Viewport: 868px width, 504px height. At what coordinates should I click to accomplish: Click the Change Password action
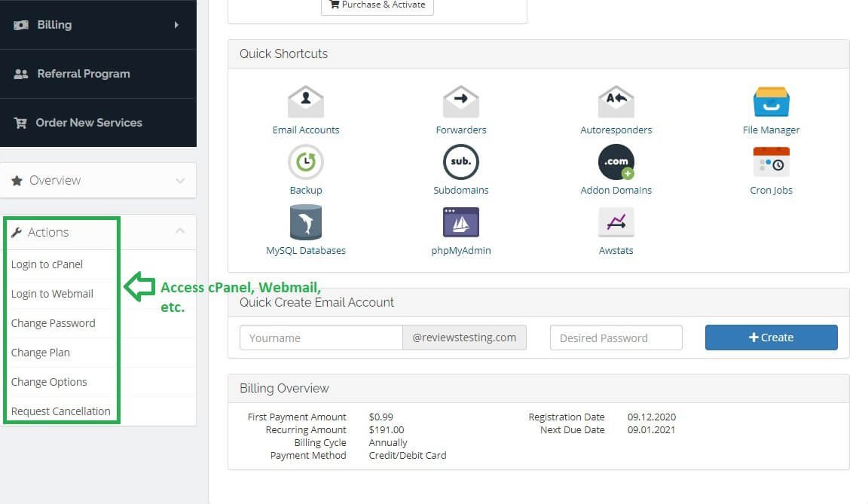point(53,323)
